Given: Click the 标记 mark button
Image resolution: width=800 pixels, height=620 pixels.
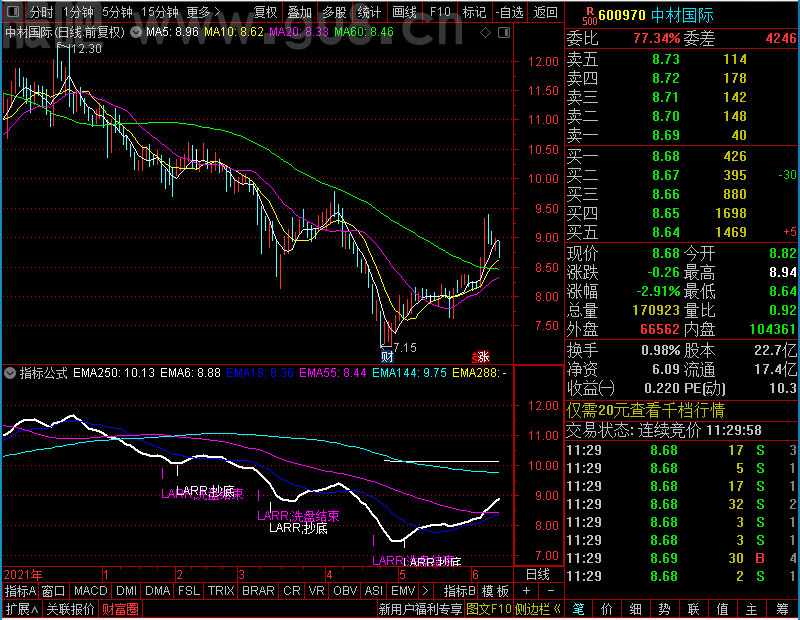Looking at the screenshot, I should coord(474,12).
